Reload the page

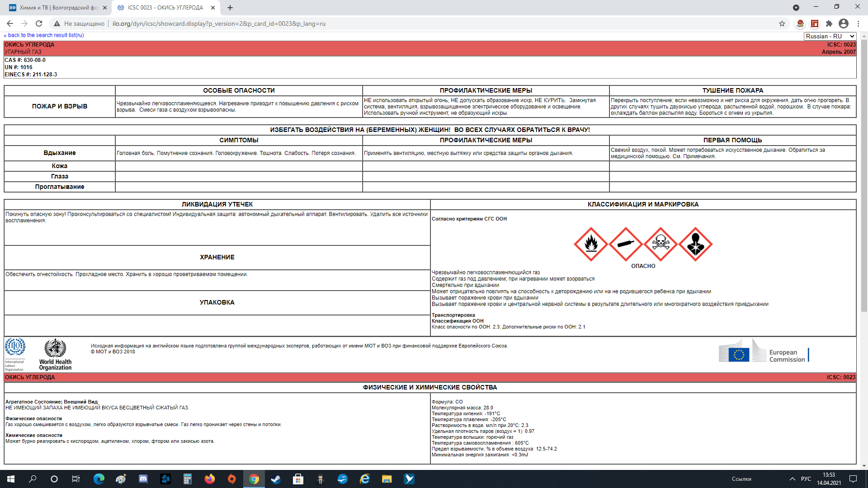(39, 23)
